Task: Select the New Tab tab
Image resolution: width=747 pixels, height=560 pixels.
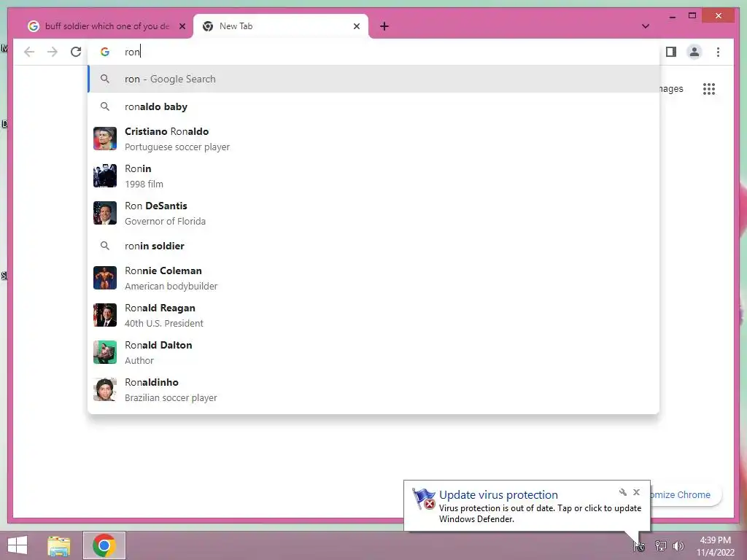Action: pyautogui.click(x=281, y=26)
